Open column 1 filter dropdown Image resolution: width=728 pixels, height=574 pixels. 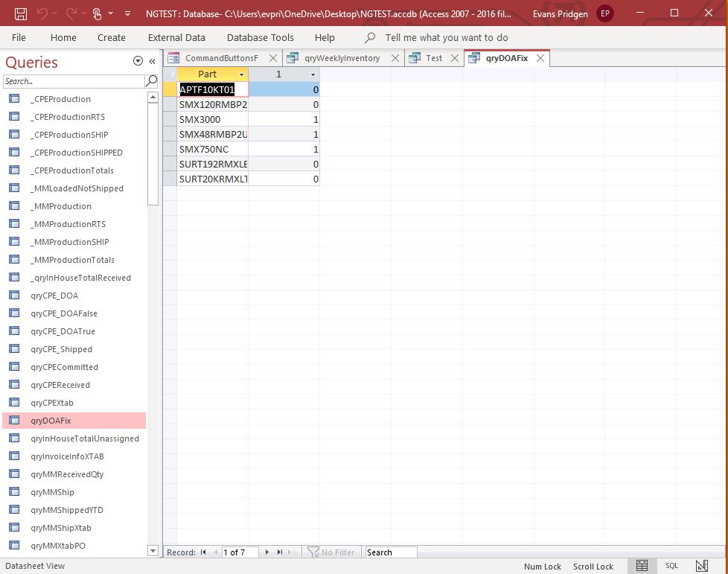point(313,74)
